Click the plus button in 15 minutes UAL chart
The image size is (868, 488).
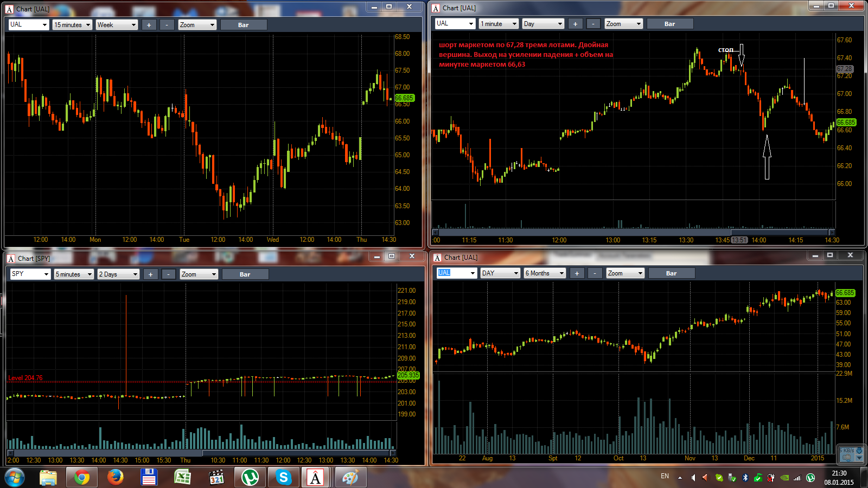(149, 25)
